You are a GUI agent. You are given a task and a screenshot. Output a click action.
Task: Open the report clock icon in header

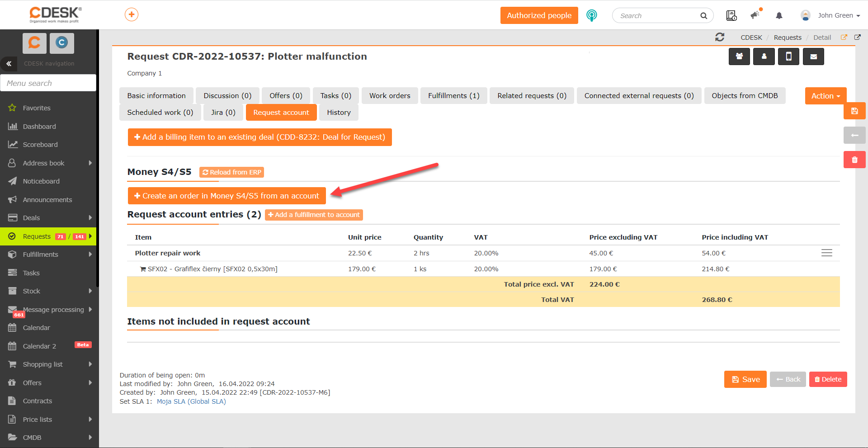click(x=731, y=15)
